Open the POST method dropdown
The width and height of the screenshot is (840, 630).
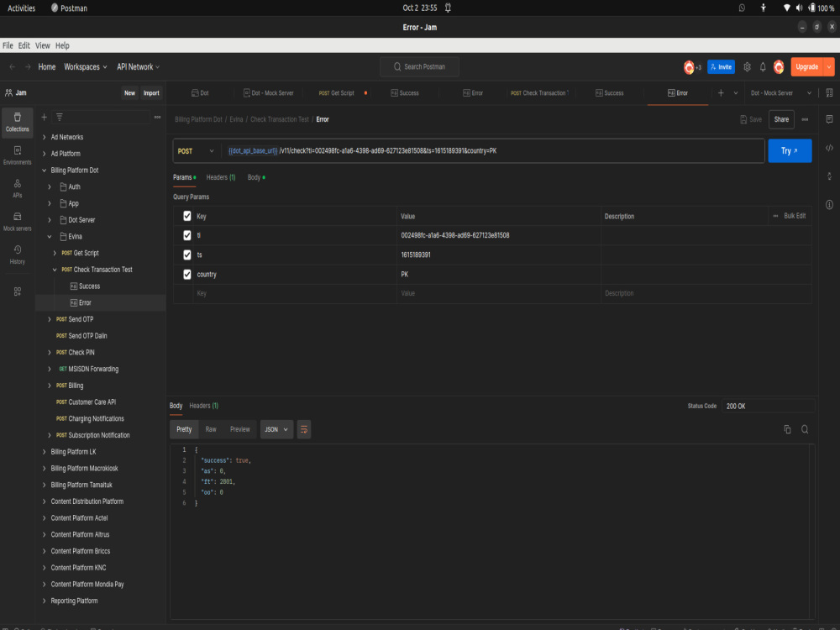(196, 151)
